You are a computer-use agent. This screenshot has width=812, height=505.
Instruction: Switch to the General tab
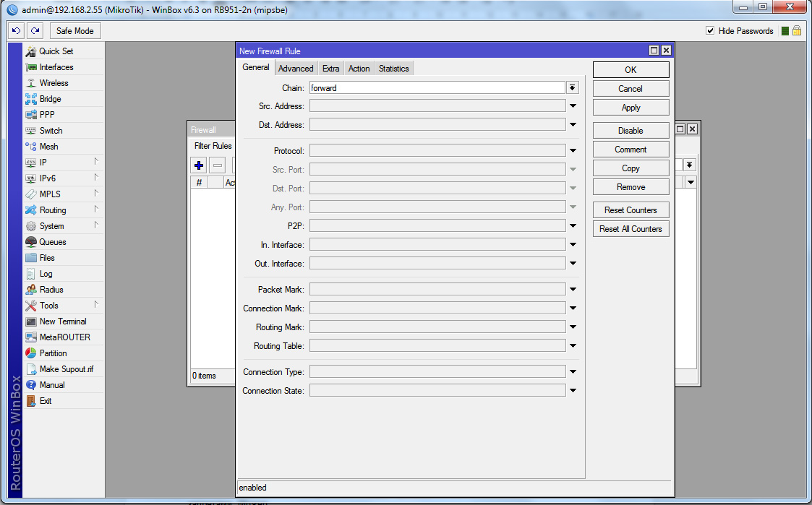pyautogui.click(x=256, y=68)
